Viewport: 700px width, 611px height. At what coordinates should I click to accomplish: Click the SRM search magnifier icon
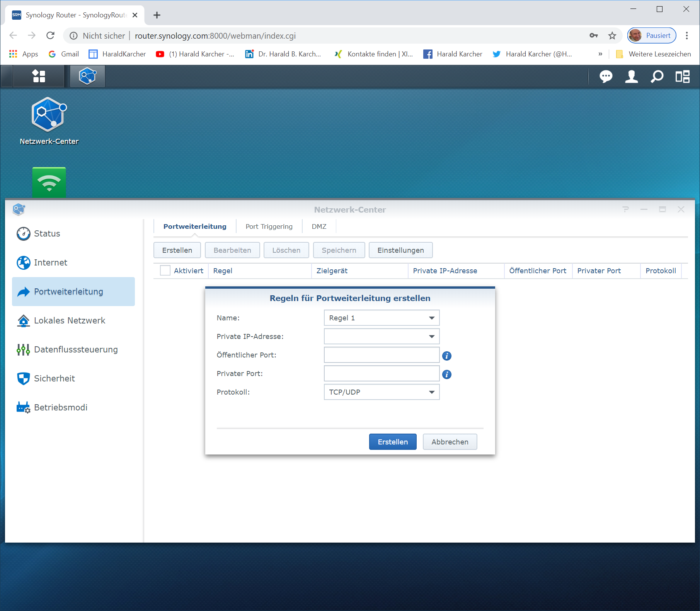pyautogui.click(x=657, y=77)
